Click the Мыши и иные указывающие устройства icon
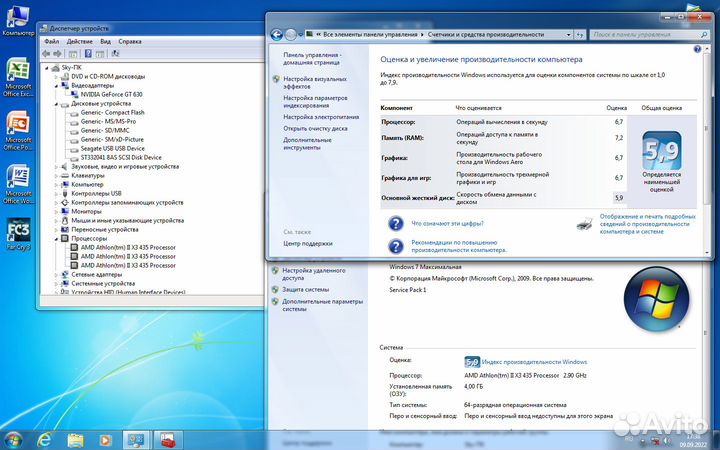720x450 pixels. [x=65, y=220]
